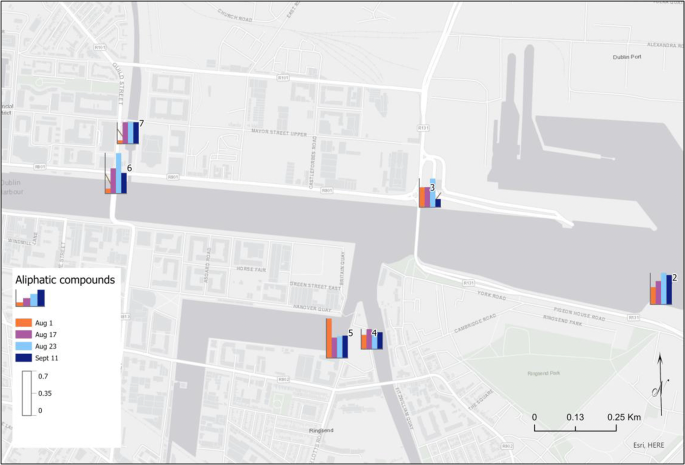This screenshot has height=465, width=685.
Task: Click the 'PIGEON HOUSE ROAD' label
Action: pyautogui.click(x=579, y=314)
